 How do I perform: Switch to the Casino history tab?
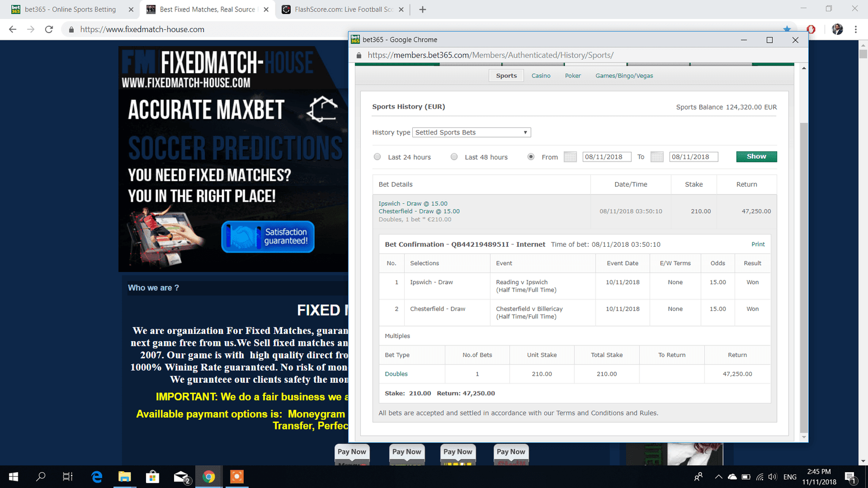540,76
